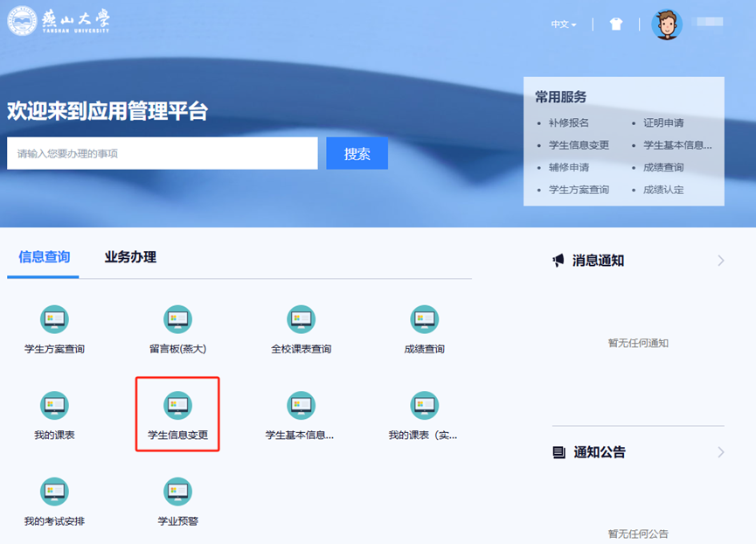Open the 学生信息变更 app icon
756x544 pixels.
(x=177, y=406)
